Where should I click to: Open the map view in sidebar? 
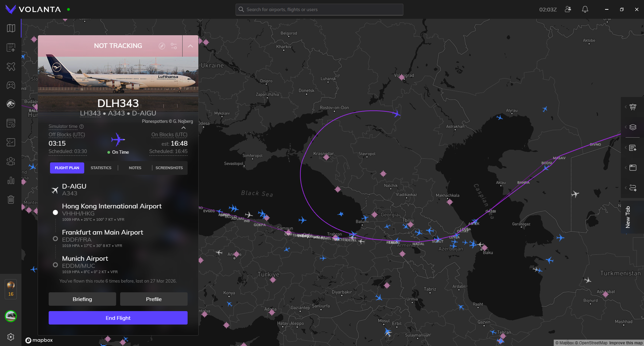(11, 28)
